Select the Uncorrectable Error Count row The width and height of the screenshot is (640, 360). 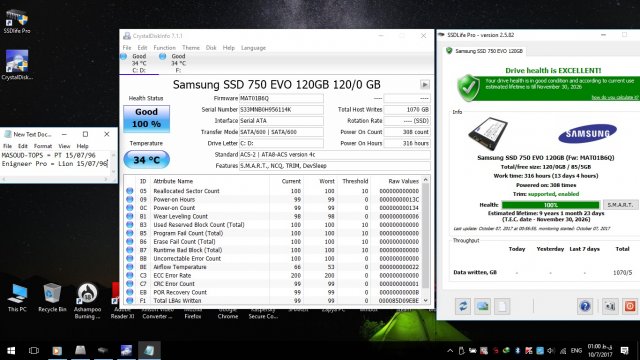coord(273,258)
